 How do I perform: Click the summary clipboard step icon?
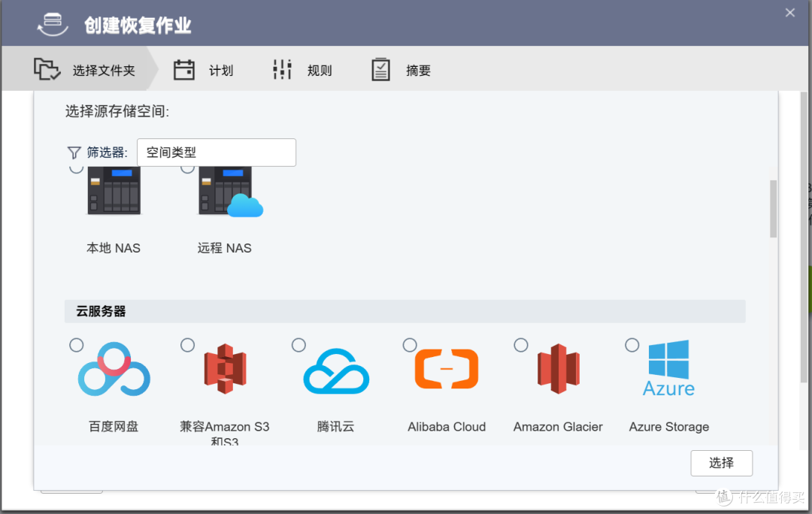(x=380, y=69)
